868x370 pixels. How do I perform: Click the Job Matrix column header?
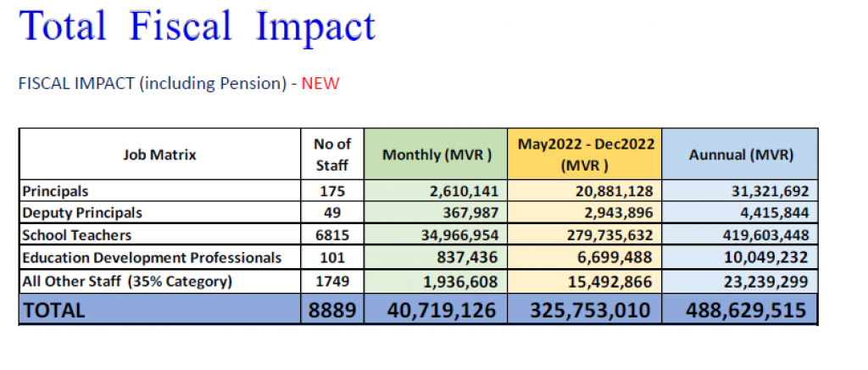coord(160,154)
